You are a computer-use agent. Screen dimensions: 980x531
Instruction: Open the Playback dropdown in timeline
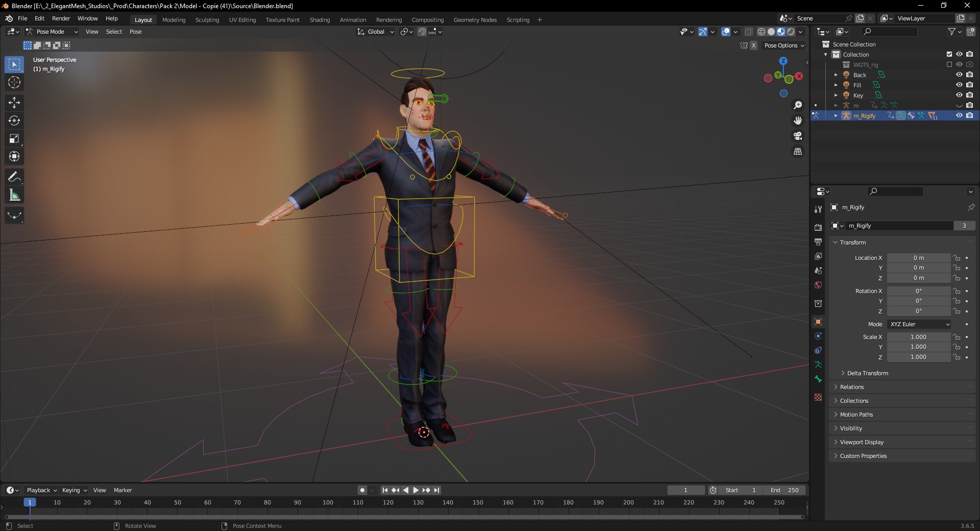click(42, 490)
